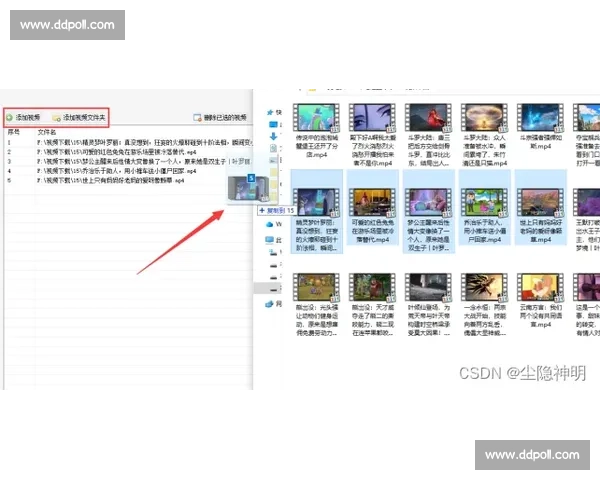Select highlighted video 梦公主醒来后性情大变
Screen dimensions: 600x480
click(429, 211)
